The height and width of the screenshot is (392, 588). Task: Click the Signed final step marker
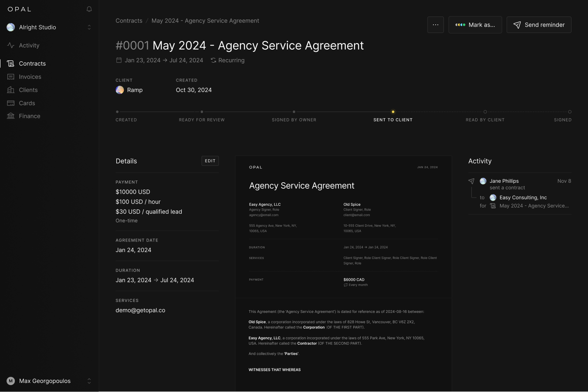click(x=570, y=112)
